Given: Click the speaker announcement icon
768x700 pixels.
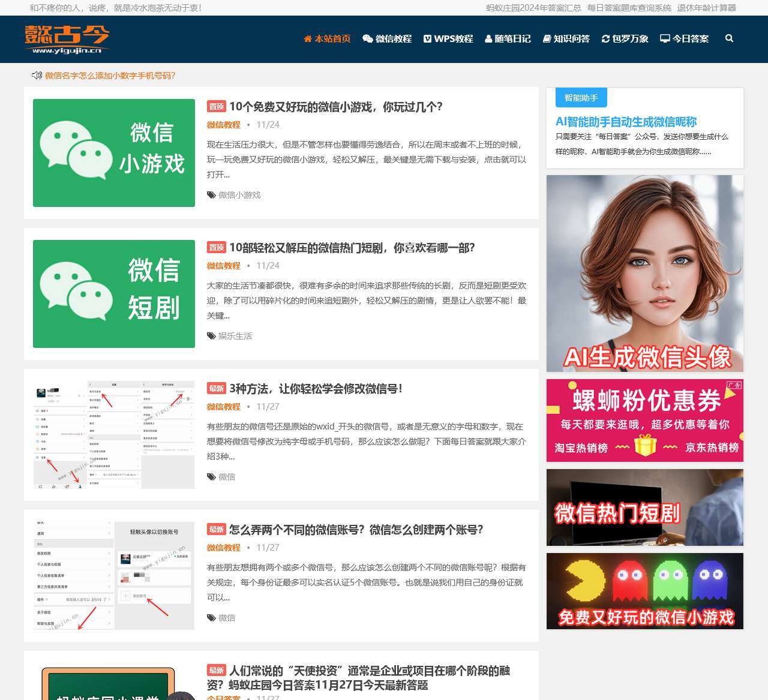Looking at the screenshot, I should coord(37,76).
